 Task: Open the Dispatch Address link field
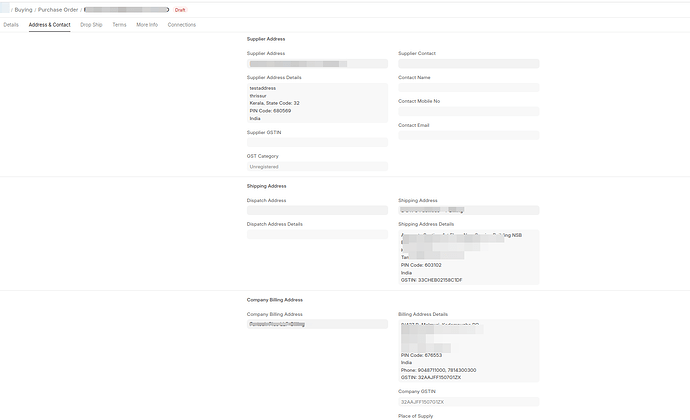317,210
